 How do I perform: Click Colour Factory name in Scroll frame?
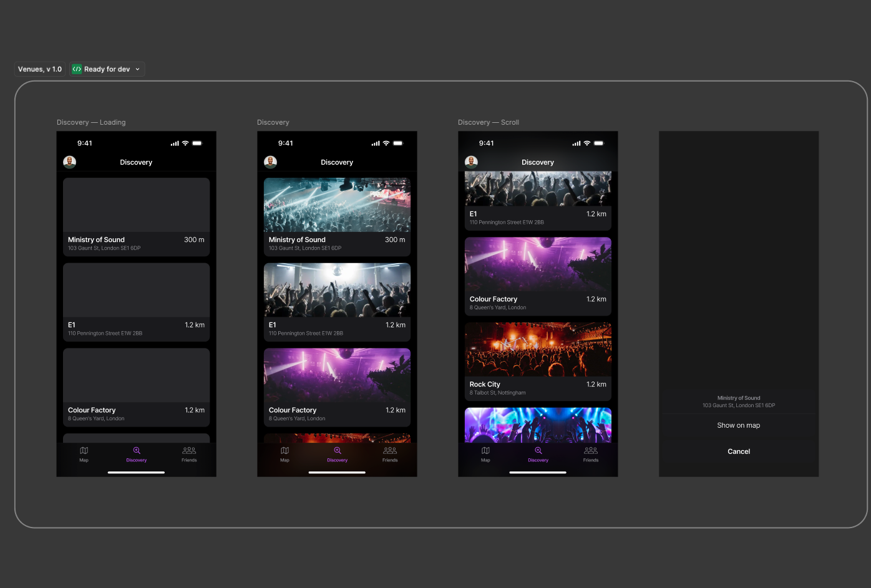coord(494,299)
